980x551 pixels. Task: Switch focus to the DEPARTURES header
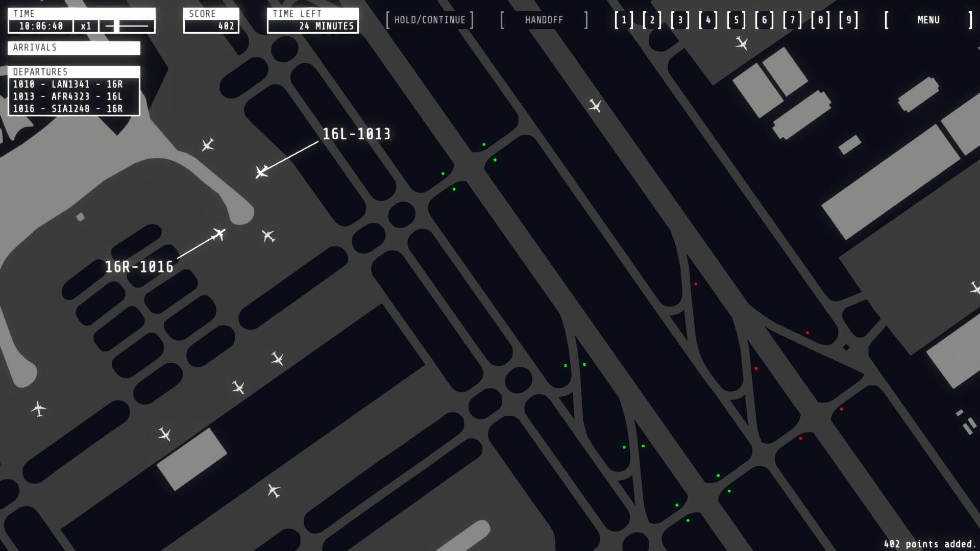[41, 72]
